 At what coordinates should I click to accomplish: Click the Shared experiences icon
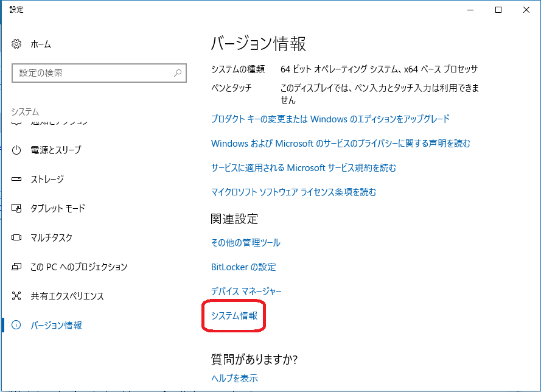pos(17,296)
